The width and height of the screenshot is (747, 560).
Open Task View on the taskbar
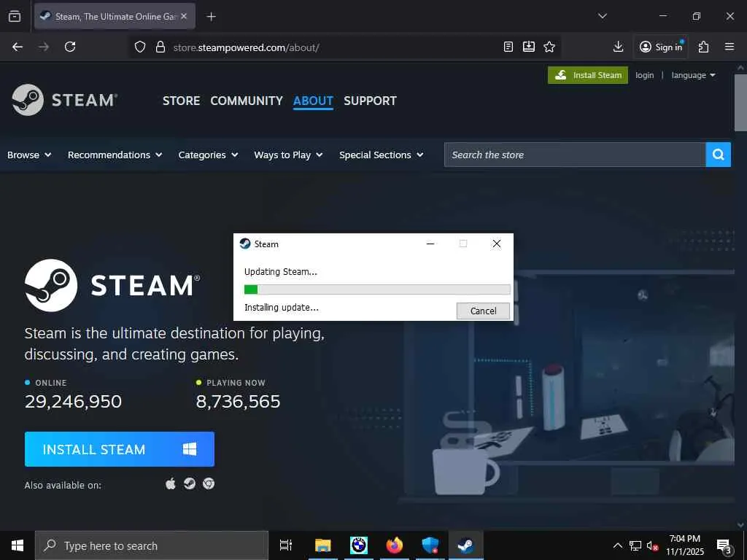pyautogui.click(x=286, y=545)
